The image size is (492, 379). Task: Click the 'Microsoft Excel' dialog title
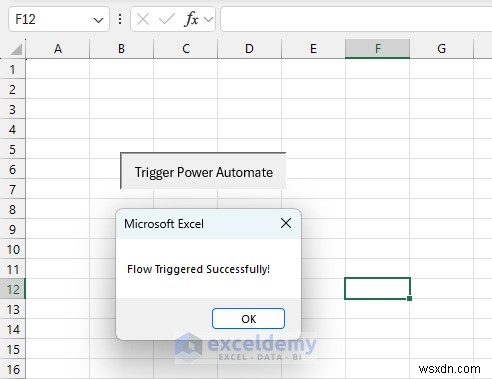pos(164,224)
